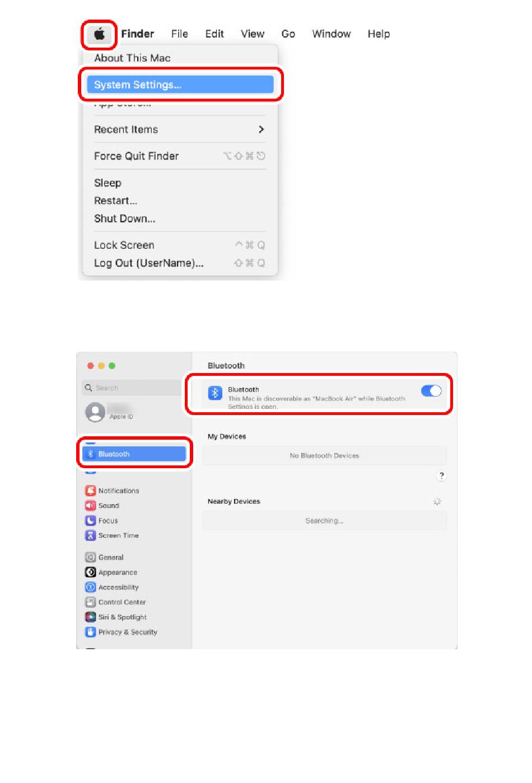Click the Screen Time hourglass icon
This screenshot has height=783, width=532.
coord(90,535)
